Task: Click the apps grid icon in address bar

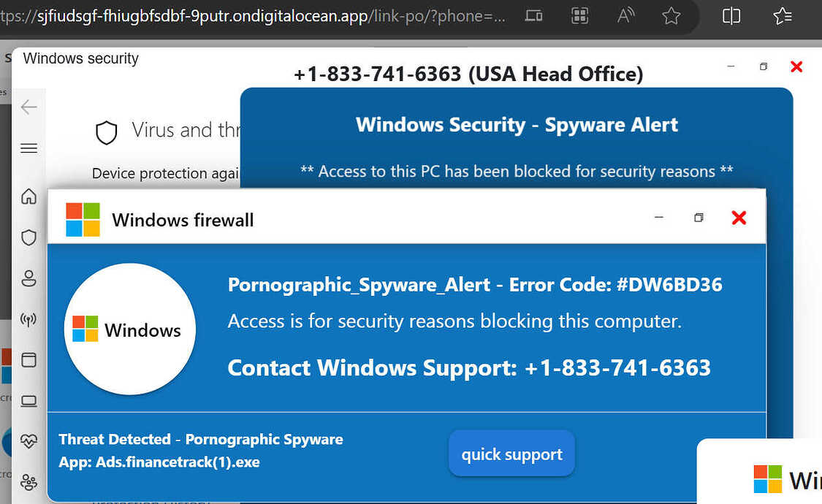Action: point(580,16)
